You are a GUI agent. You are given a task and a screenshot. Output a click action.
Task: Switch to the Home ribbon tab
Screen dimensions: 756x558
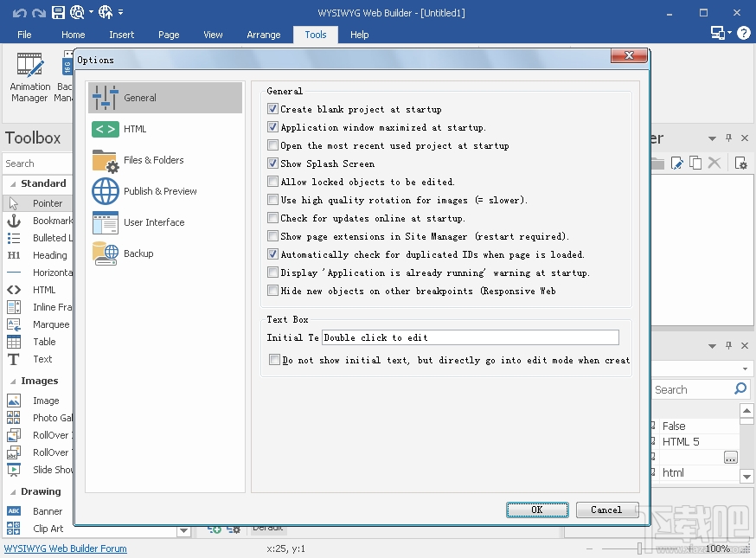point(73,35)
